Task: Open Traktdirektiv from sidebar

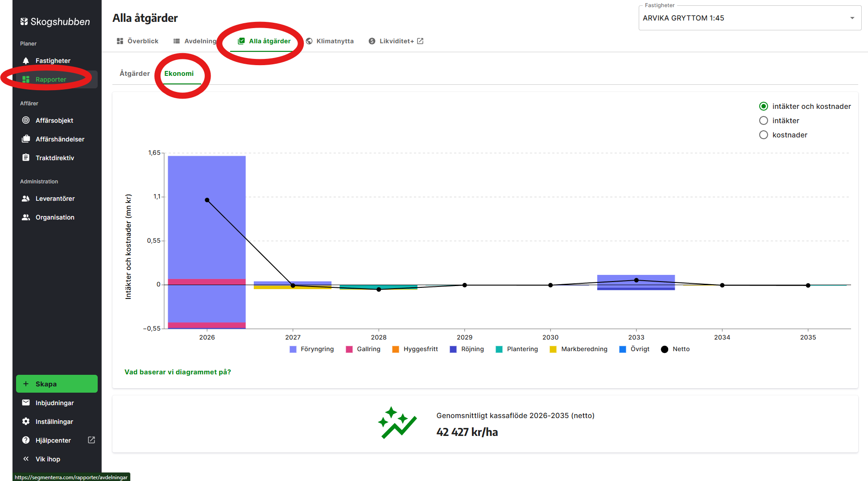Action: (57, 158)
